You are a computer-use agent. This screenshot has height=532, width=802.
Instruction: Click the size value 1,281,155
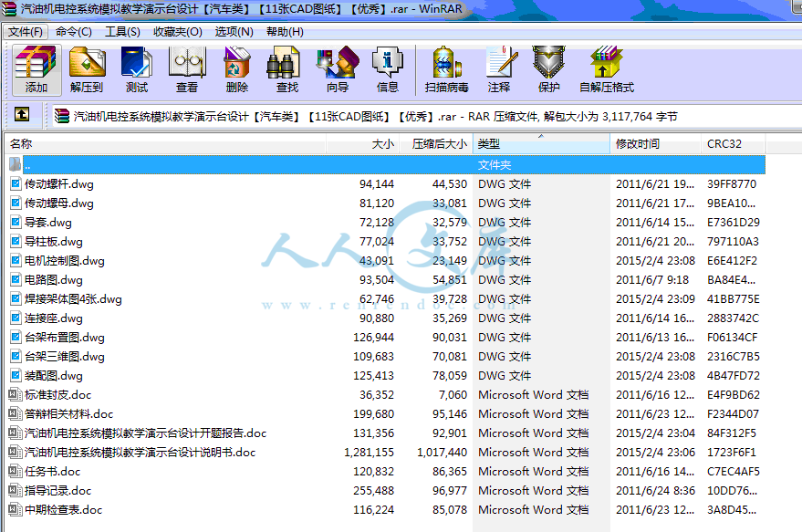[369, 453]
